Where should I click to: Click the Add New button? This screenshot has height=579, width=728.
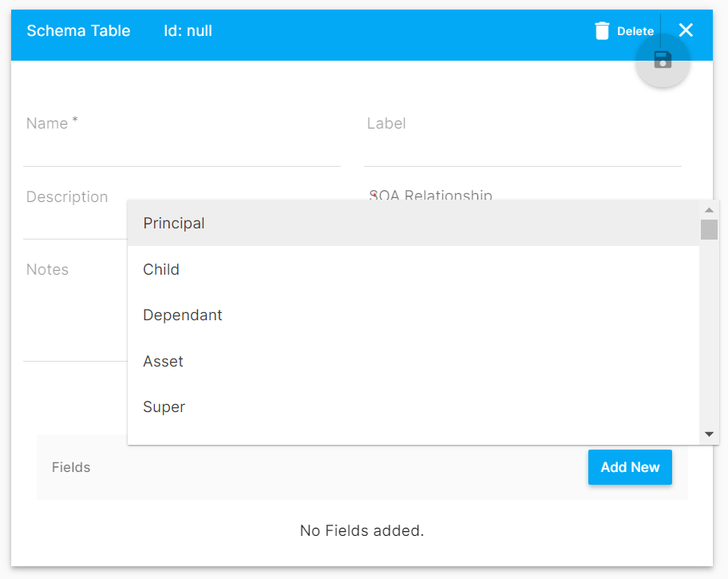pos(630,467)
